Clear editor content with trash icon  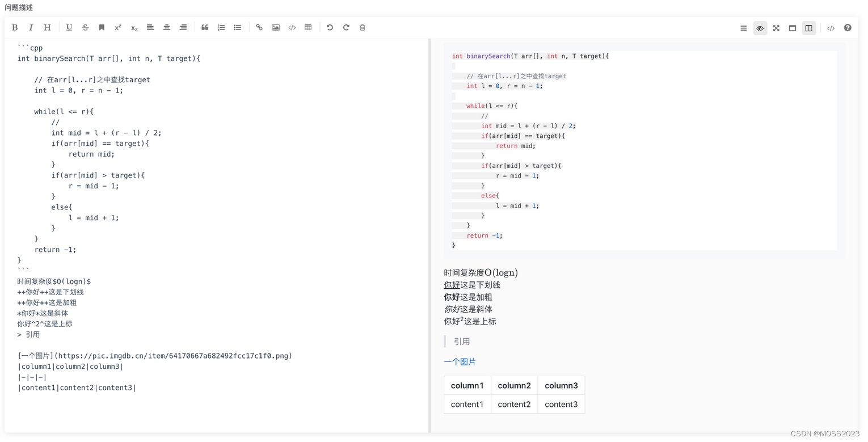click(363, 27)
